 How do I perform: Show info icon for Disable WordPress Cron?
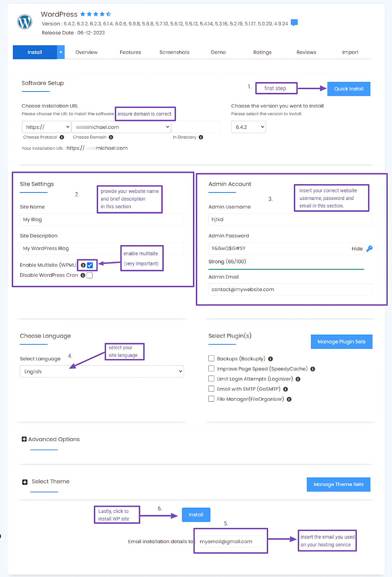click(83, 275)
